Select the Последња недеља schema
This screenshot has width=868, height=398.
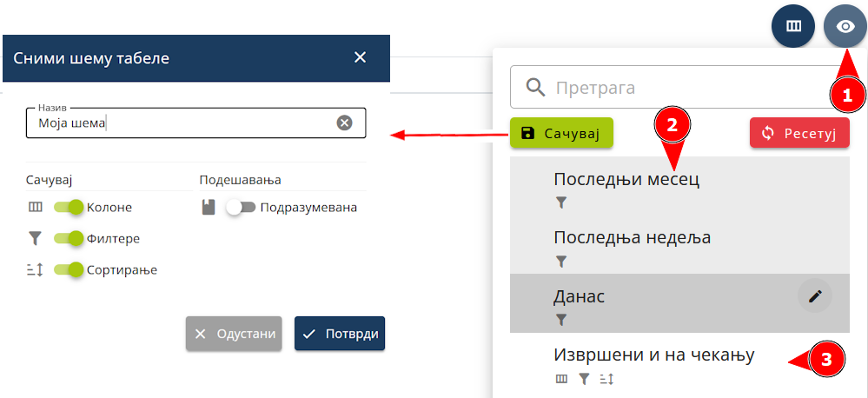click(x=632, y=237)
